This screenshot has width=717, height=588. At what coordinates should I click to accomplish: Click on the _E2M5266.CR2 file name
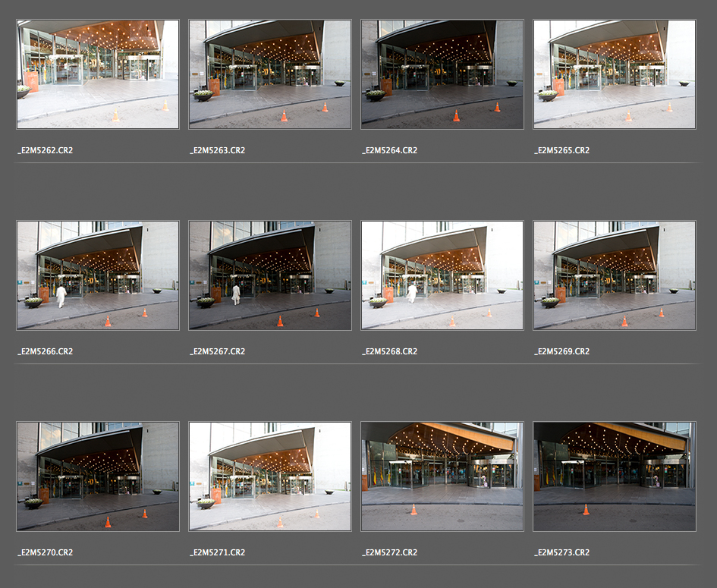[x=46, y=351]
